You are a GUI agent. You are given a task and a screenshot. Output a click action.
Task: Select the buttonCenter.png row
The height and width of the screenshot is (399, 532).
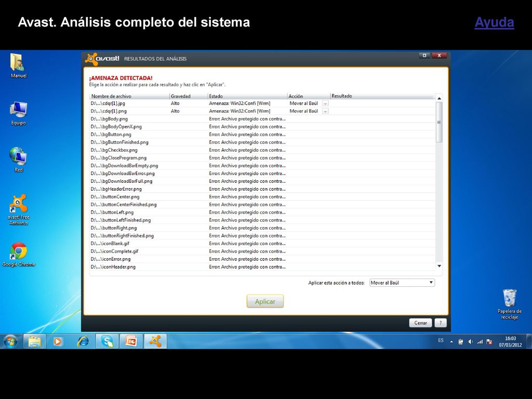pos(262,197)
